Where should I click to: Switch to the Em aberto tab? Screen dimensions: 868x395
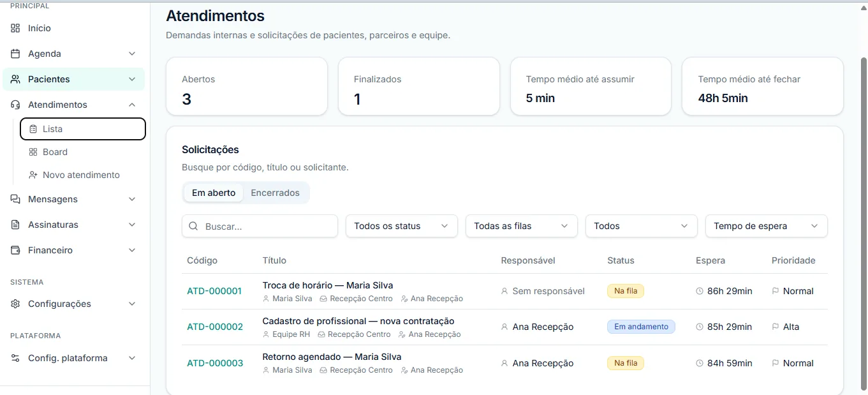tap(214, 193)
